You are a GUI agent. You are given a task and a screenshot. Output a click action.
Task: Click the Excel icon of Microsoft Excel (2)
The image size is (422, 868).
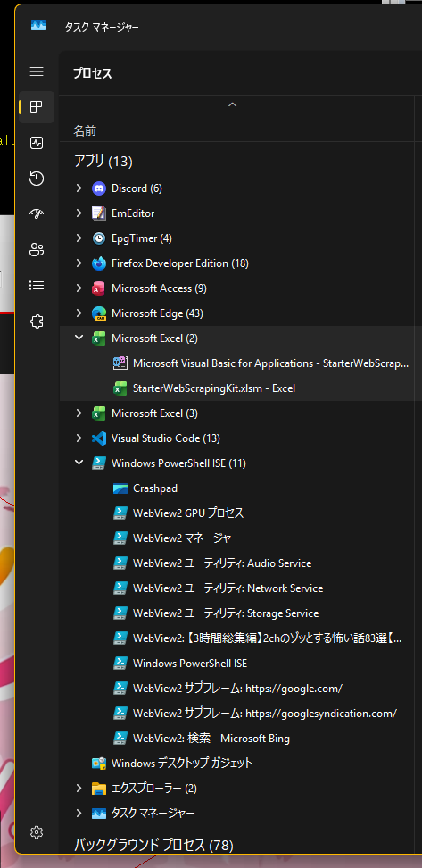click(x=98, y=338)
